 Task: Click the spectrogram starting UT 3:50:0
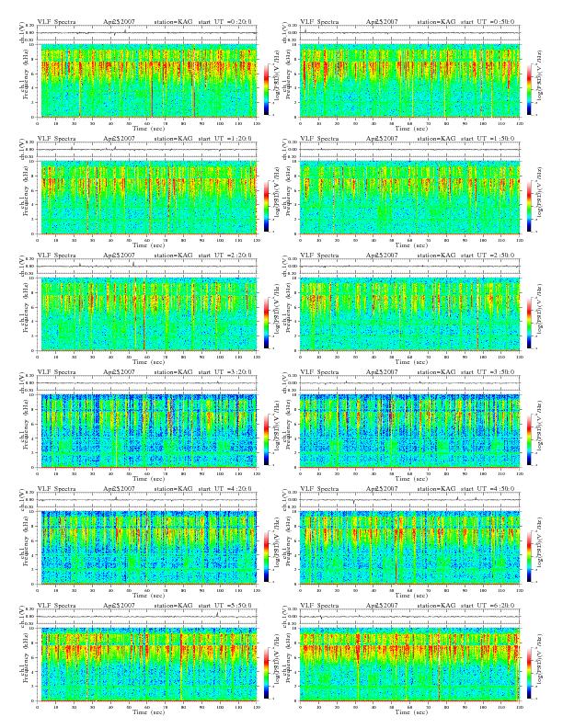click(409, 431)
